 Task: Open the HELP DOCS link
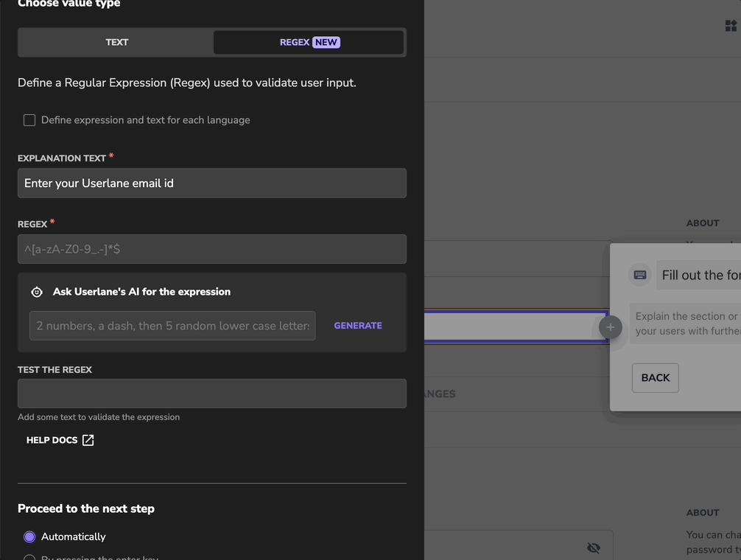click(52, 440)
